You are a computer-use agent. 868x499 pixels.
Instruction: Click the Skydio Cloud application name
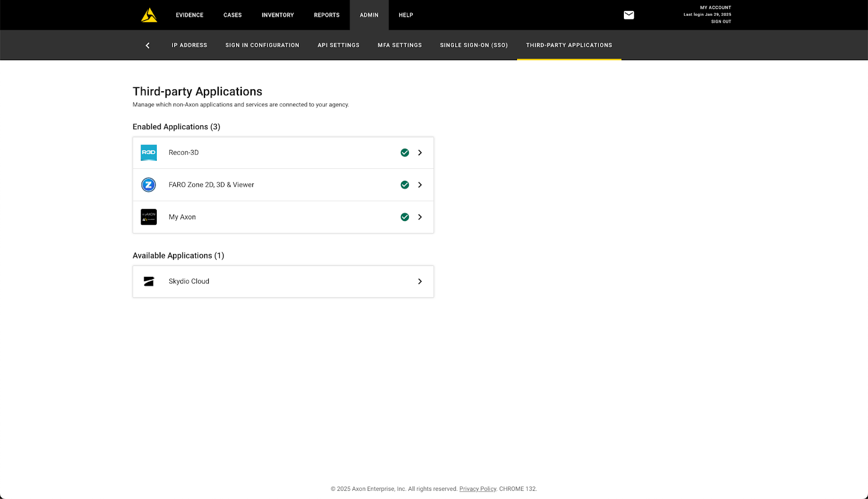click(189, 281)
